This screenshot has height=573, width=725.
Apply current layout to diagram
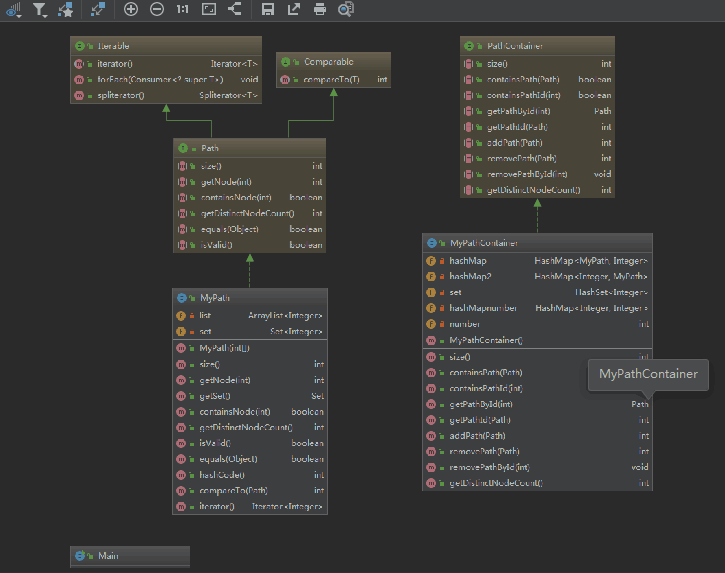pos(235,9)
